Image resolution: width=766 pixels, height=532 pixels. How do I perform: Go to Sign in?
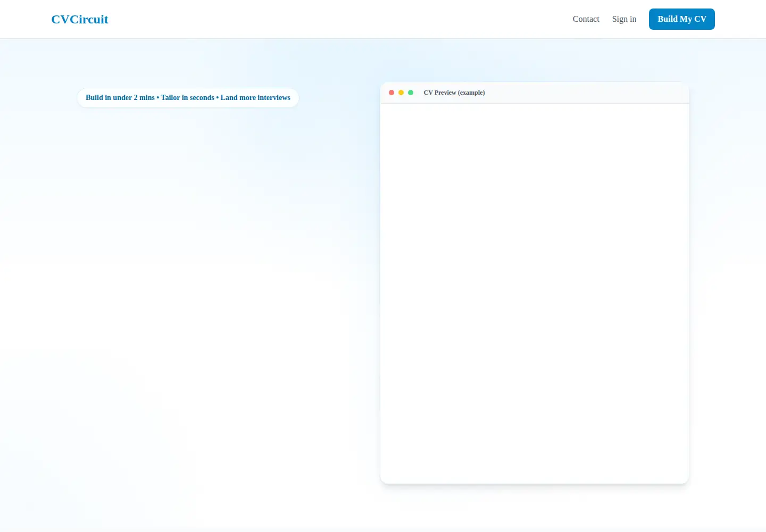pyautogui.click(x=624, y=19)
